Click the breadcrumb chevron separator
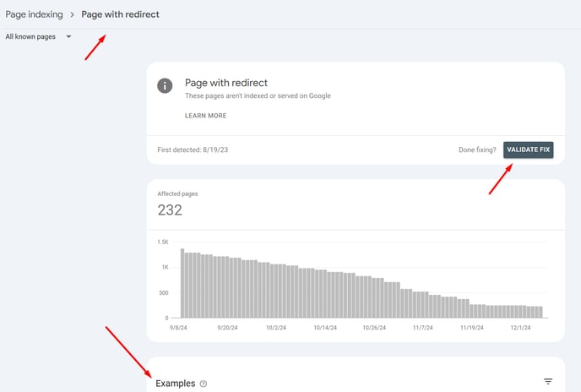This screenshot has height=392, width=581. [x=73, y=14]
